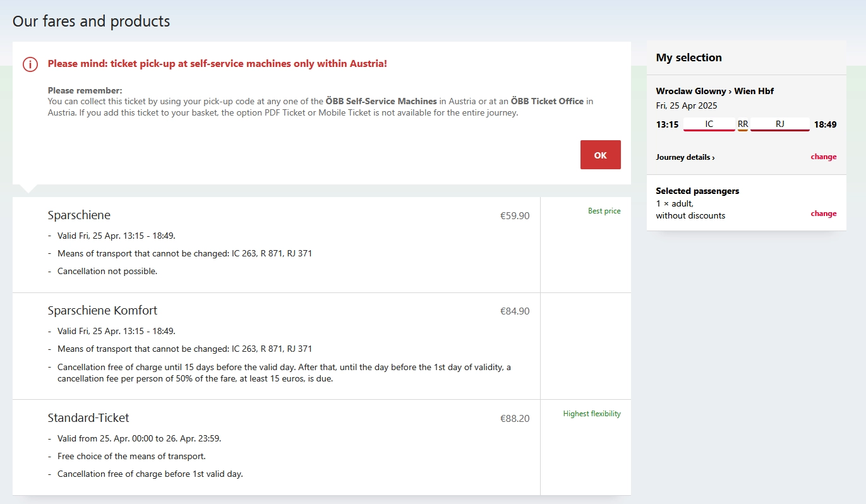This screenshot has height=504, width=866.
Task: Click the €59.90 price
Action: coord(514,216)
